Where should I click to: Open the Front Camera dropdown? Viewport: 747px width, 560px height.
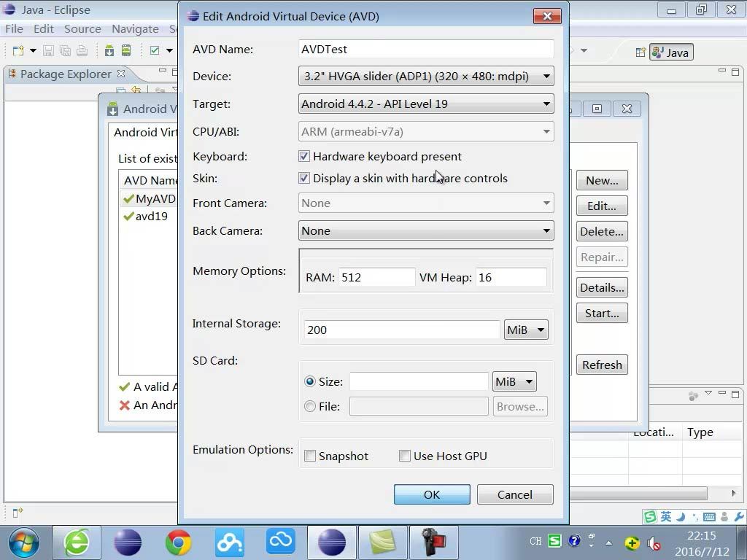tap(426, 203)
